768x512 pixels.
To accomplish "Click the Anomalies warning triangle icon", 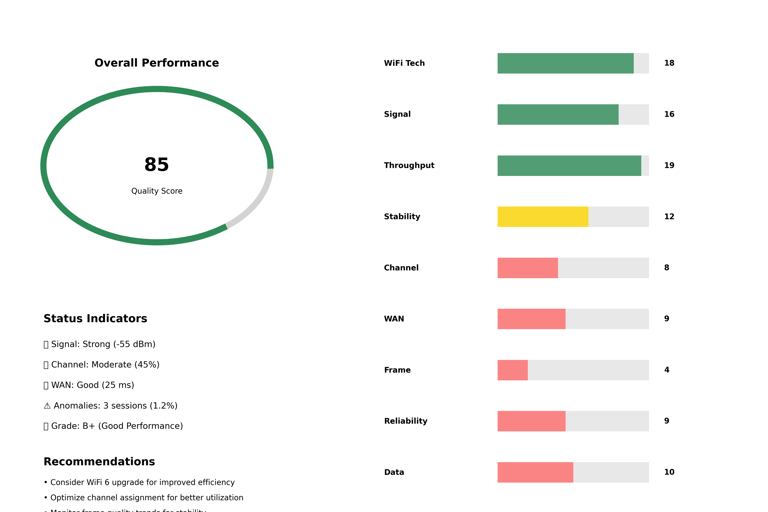I will 47,406.
